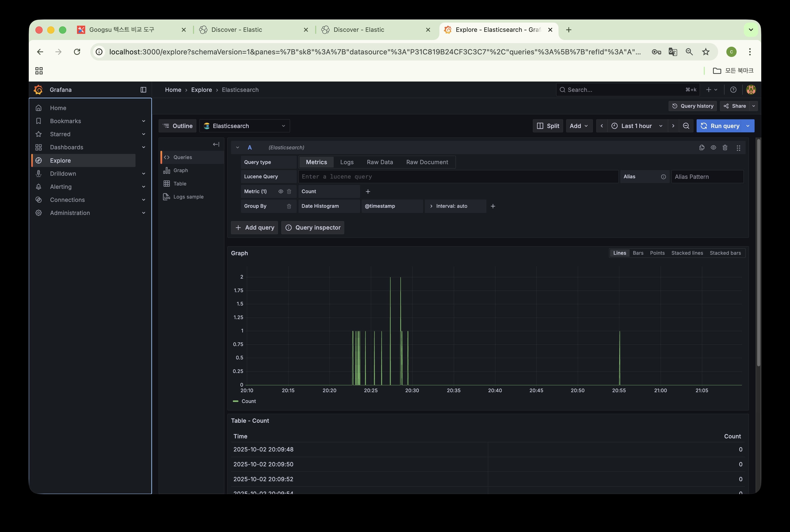
Task: Open the user profile avatar
Action: pos(751,90)
